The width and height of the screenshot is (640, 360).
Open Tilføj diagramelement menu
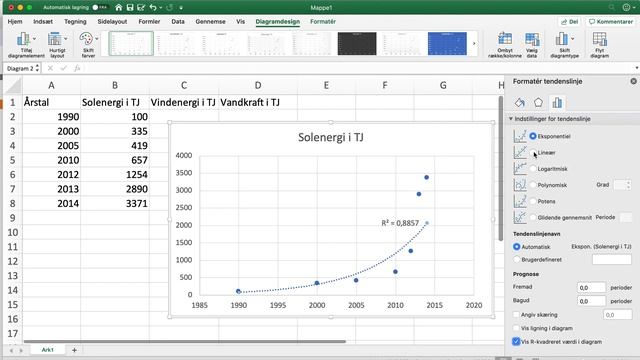pyautogui.click(x=26, y=45)
